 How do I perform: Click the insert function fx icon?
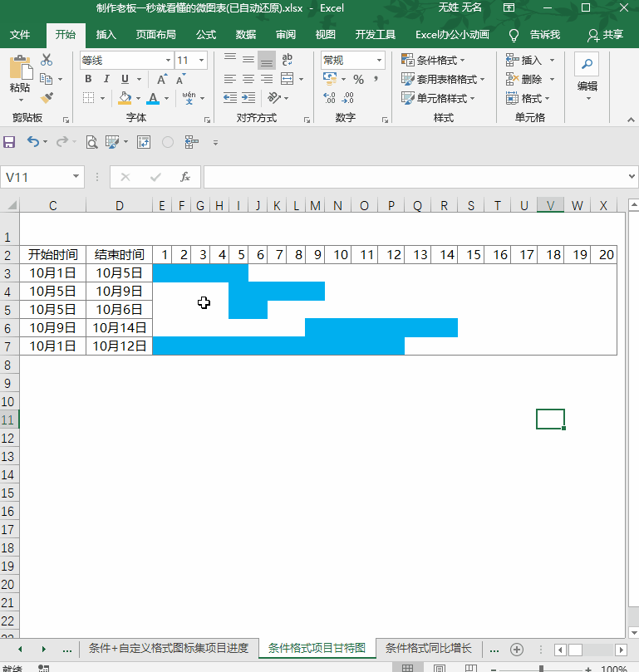click(x=184, y=177)
